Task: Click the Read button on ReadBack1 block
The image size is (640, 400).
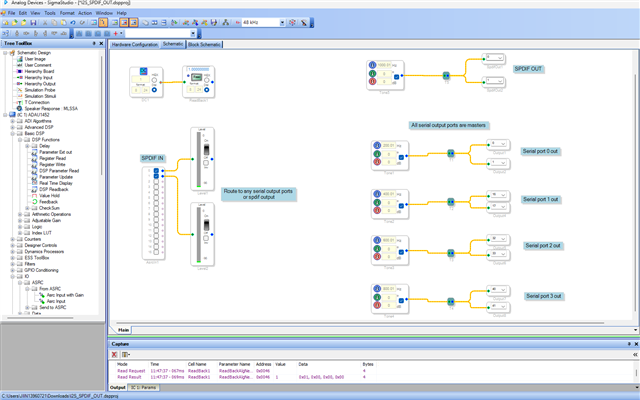Action: (196, 77)
